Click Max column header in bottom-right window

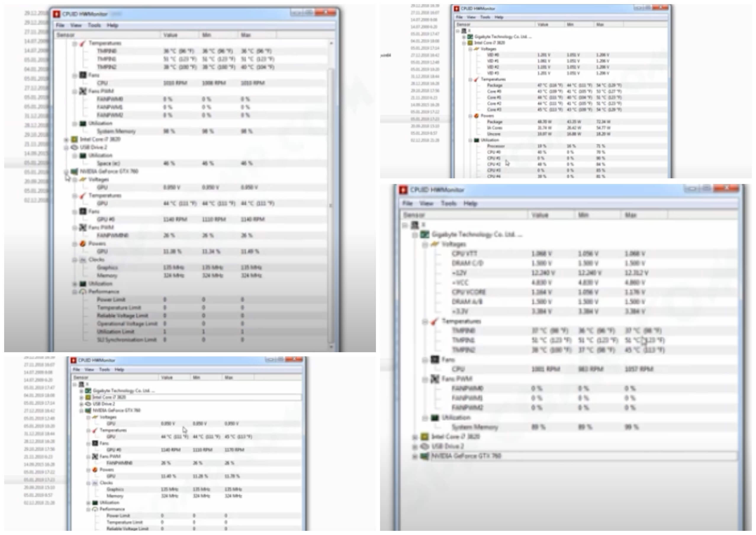click(644, 215)
